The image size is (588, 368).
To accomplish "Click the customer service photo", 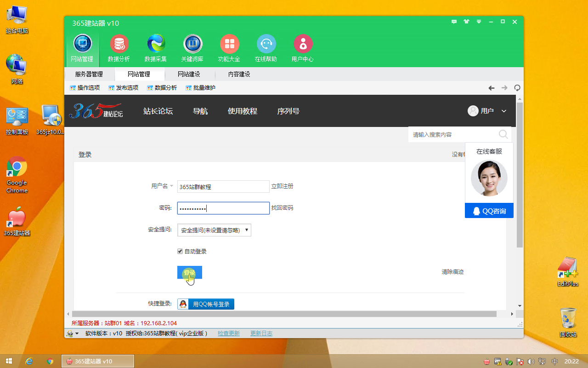I will click(489, 178).
